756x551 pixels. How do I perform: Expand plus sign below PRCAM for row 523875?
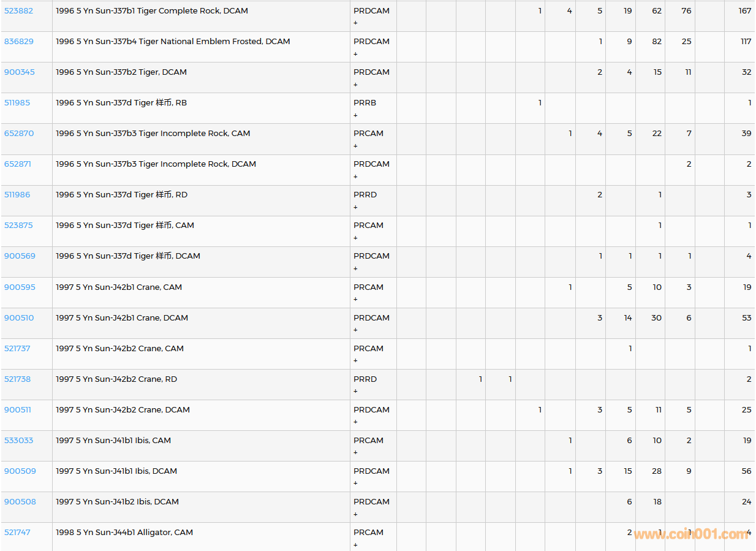click(x=355, y=238)
